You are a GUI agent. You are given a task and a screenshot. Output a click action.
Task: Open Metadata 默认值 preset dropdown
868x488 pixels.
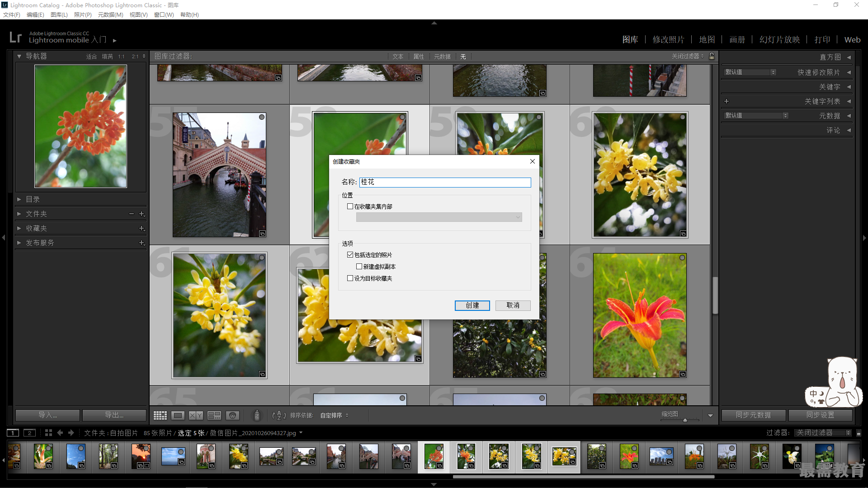tap(756, 115)
